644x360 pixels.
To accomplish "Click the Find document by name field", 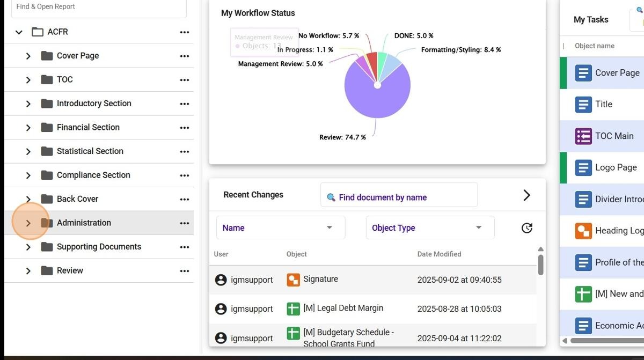I will (399, 195).
